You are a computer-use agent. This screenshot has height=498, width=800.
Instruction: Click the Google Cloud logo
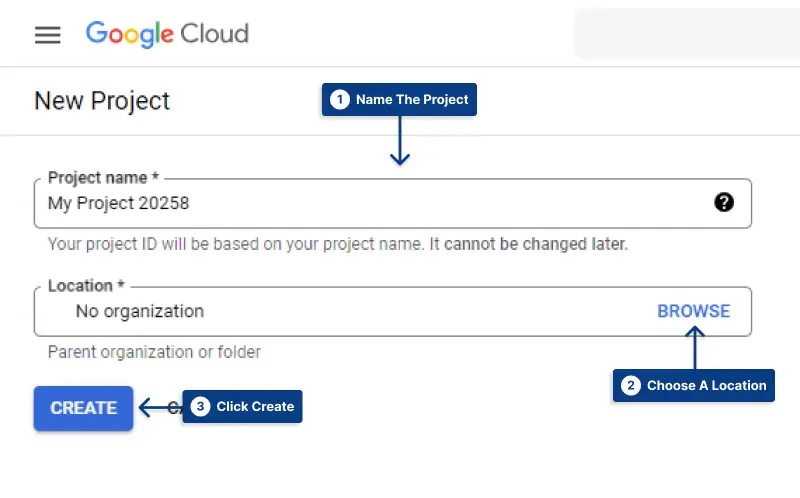coord(167,34)
